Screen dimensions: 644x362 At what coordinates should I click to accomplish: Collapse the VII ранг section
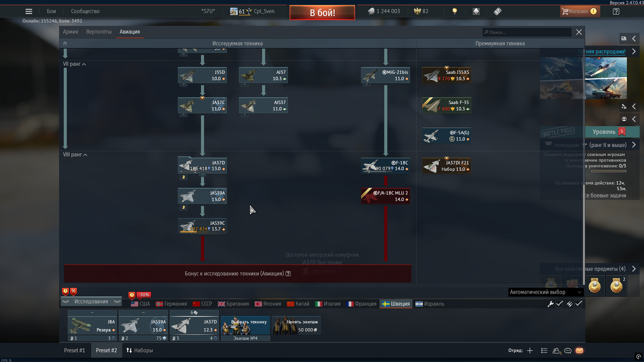point(75,64)
